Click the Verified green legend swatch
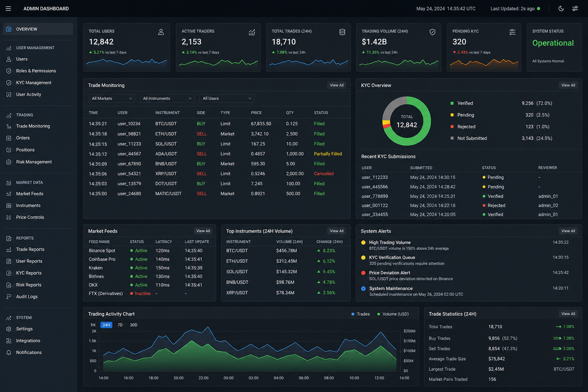 pos(452,103)
